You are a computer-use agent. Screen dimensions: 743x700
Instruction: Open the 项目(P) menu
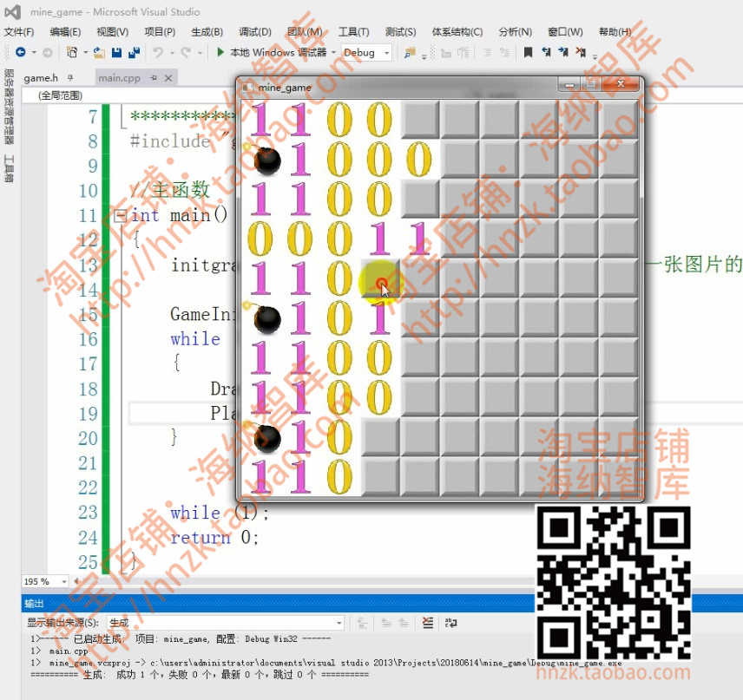pyautogui.click(x=160, y=32)
